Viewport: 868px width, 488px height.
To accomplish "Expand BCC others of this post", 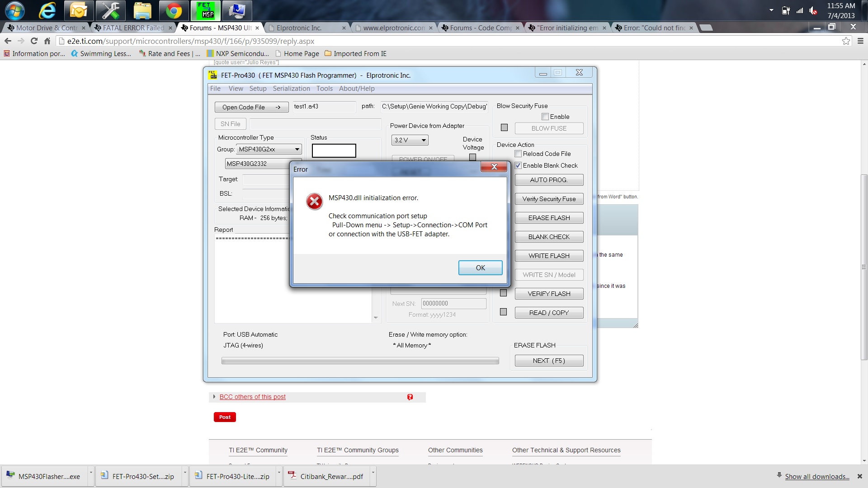I will (x=252, y=397).
